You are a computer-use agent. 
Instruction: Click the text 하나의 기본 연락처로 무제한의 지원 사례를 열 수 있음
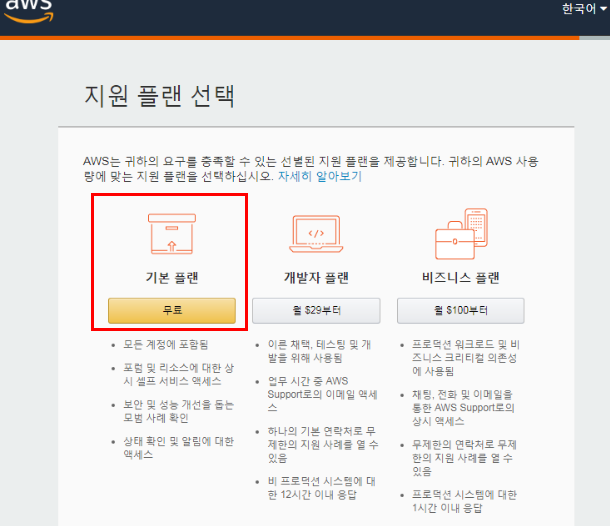(x=323, y=444)
